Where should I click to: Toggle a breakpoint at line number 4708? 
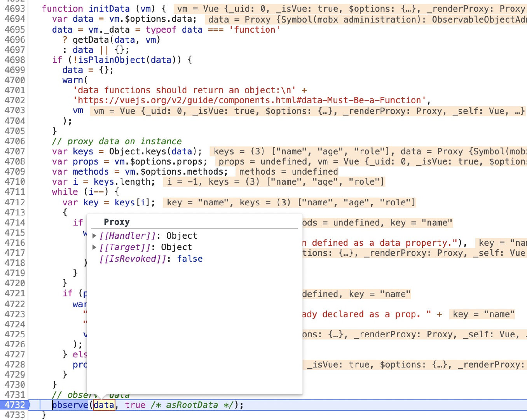[14, 161]
